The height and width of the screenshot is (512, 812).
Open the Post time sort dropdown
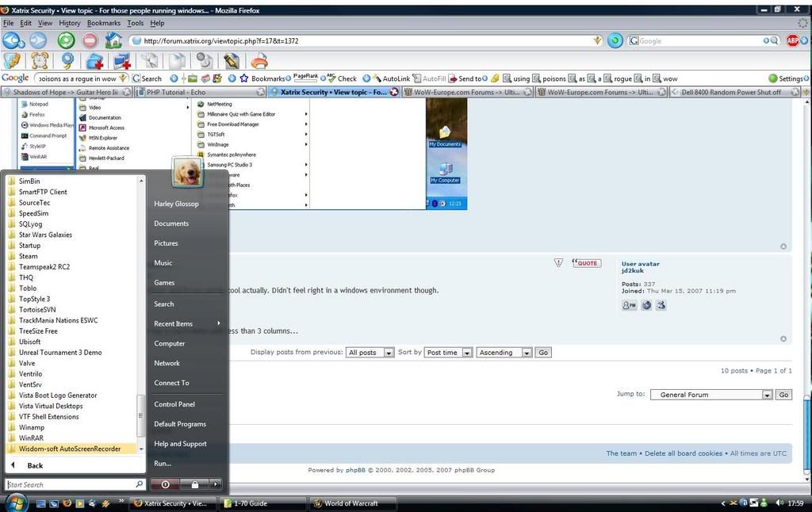point(448,353)
